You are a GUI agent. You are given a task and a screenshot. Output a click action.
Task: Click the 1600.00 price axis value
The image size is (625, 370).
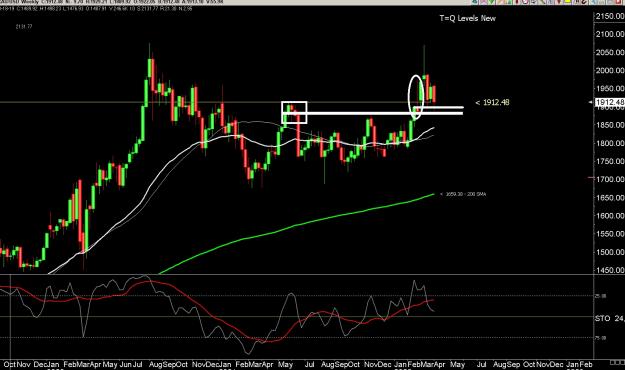(610, 216)
